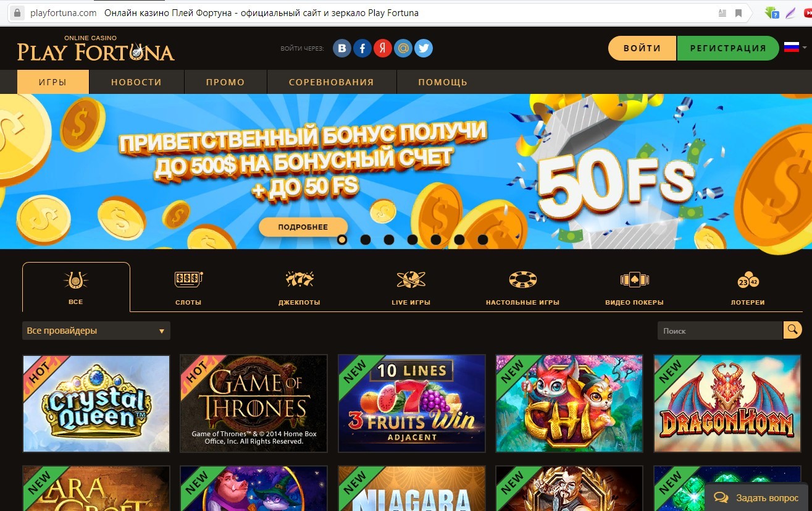Log in via the Yandex icon

click(x=383, y=48)
